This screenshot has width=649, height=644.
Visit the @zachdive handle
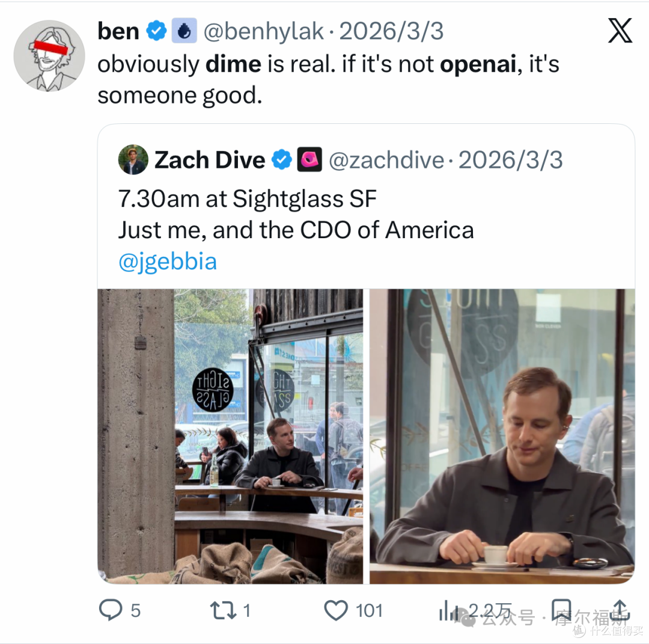pos(386,161)
